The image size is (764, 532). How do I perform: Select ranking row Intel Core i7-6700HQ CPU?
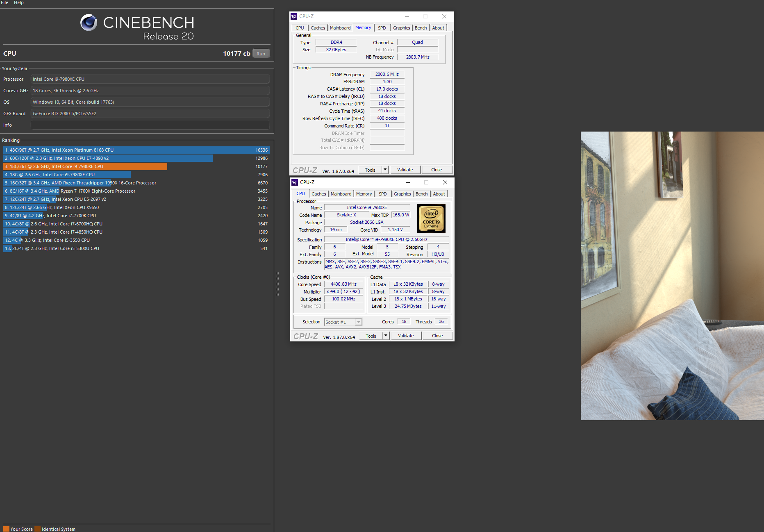click(x=136, y=224)
